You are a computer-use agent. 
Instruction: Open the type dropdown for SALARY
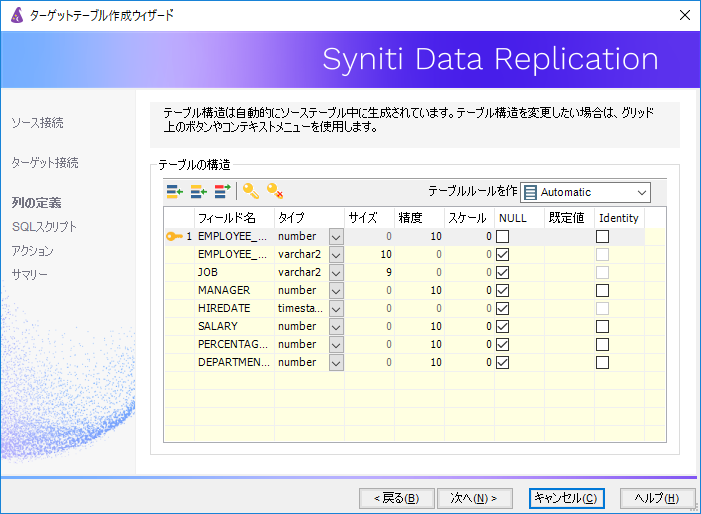336,326
